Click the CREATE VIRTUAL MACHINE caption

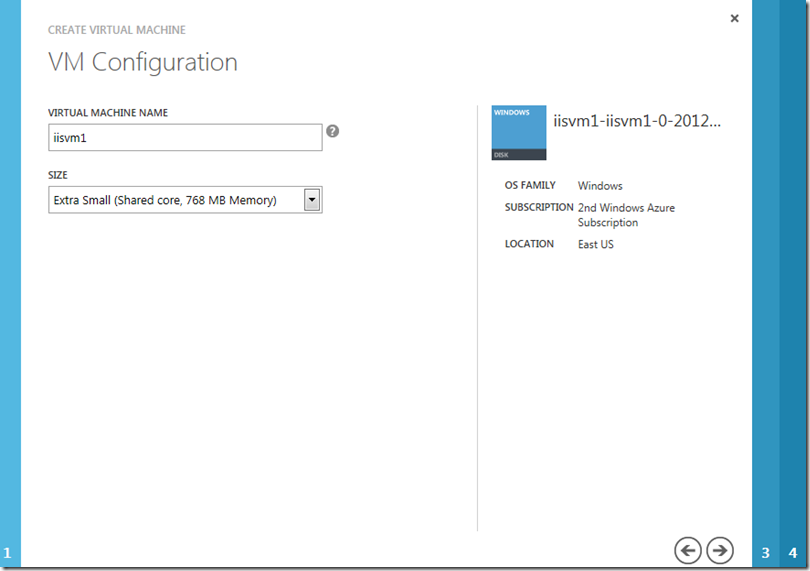click(x=117, y=30)
